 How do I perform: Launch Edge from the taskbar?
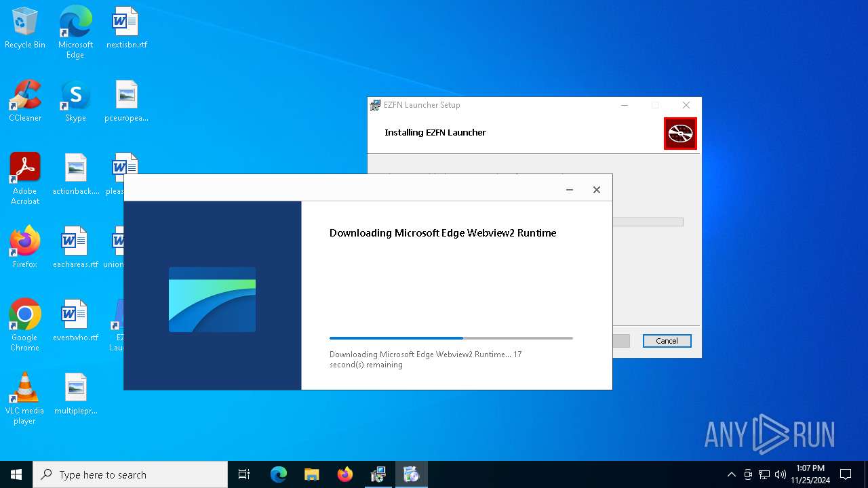(279, 474)
